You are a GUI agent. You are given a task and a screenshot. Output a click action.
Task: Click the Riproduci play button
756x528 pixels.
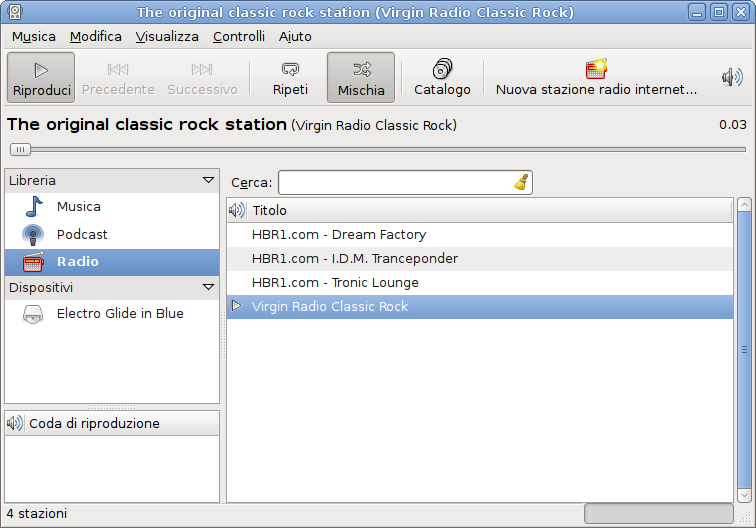pyautogui.click(x=41, y=78)
